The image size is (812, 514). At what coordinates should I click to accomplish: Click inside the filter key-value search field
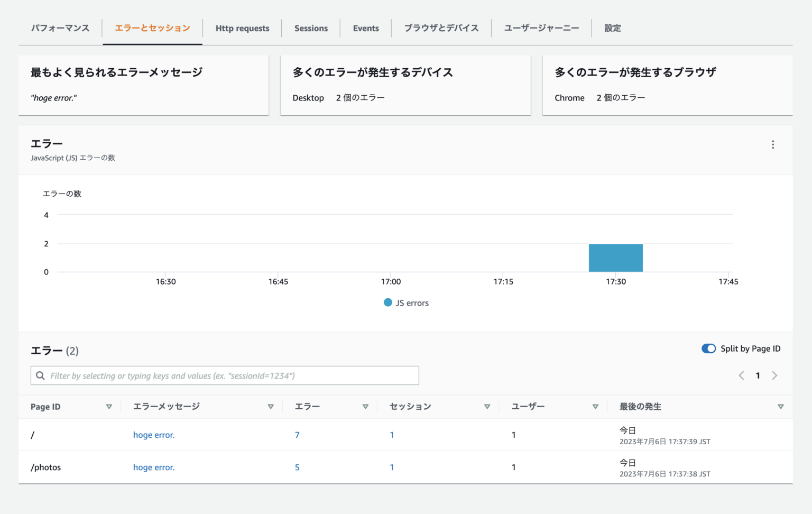[x=211, y=375]
